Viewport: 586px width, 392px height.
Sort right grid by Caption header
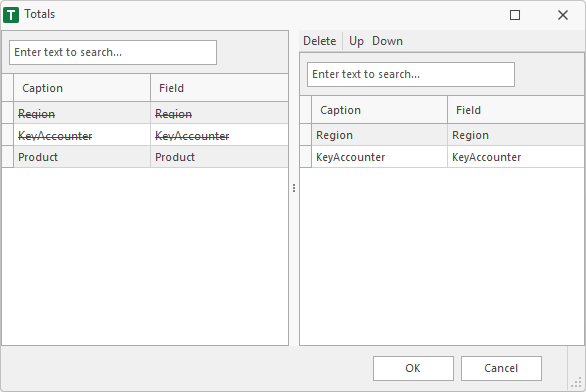coord(379,110)
